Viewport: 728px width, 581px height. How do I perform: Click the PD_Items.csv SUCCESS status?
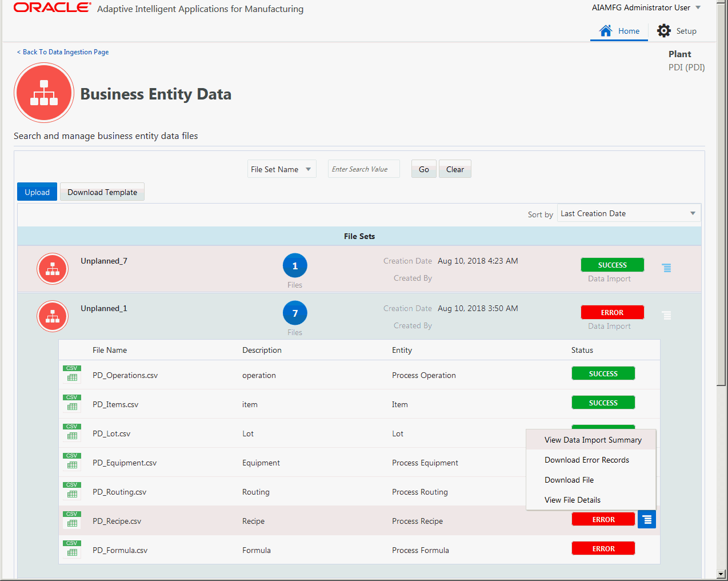point(603,403)
